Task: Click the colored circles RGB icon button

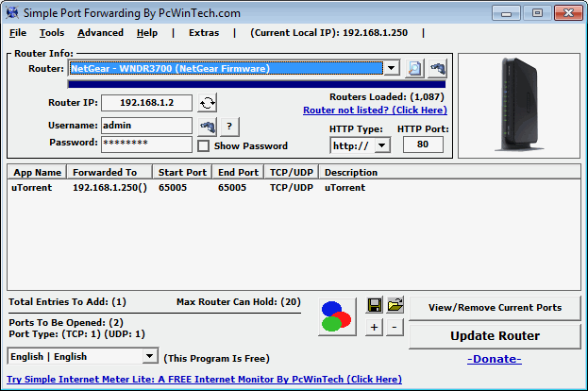Action: click(337, 316)
